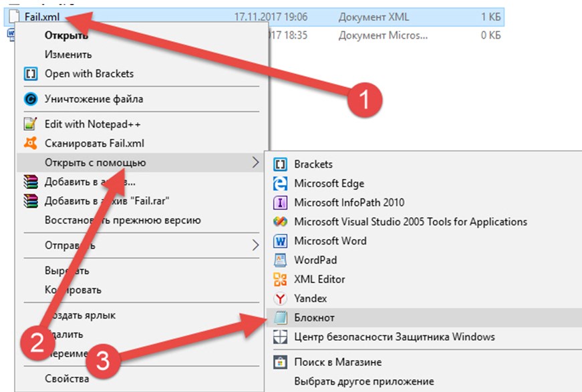This screenshot has height=392, width=582.
Task: Open with Microsoft Visual Studio 2005 Tools
Action: [410, 222]
